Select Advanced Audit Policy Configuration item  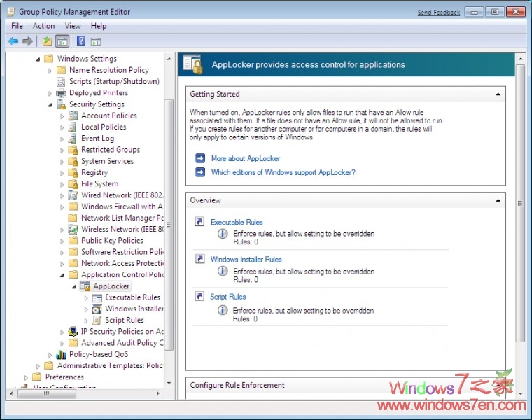[x=122, y=343]
